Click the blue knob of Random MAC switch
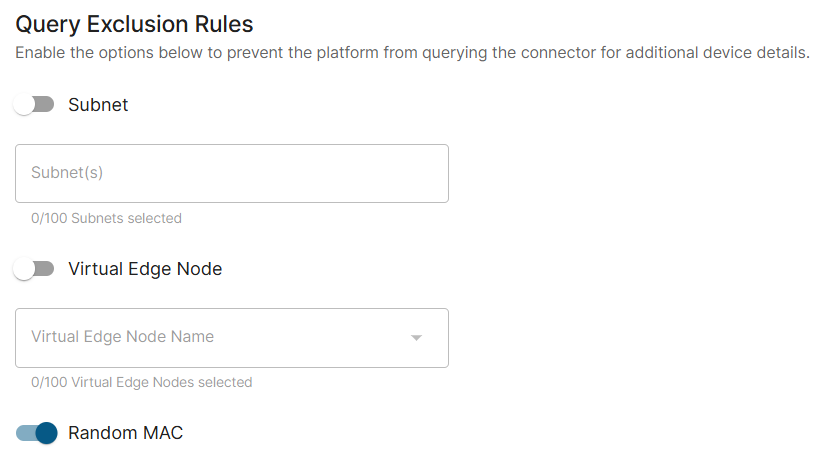 [47, 433]
